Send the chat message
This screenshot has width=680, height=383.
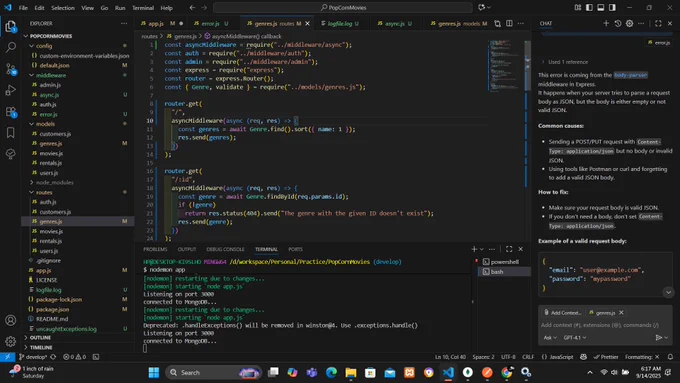[658, 337]
